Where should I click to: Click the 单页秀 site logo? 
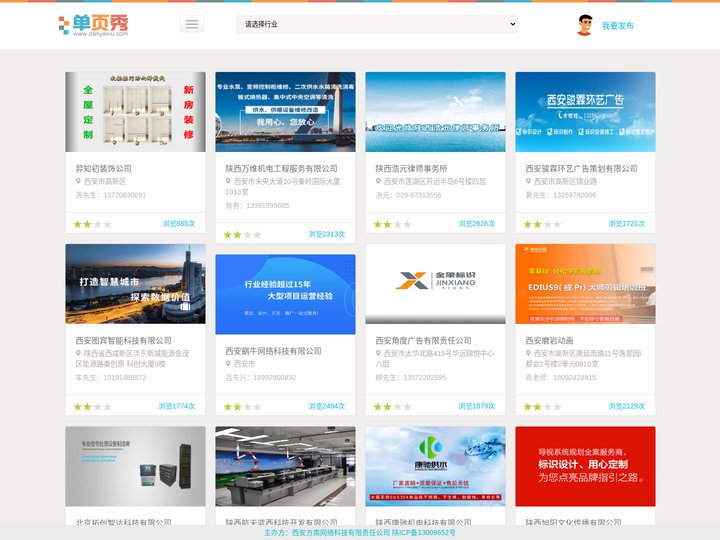tap(94, 25)
